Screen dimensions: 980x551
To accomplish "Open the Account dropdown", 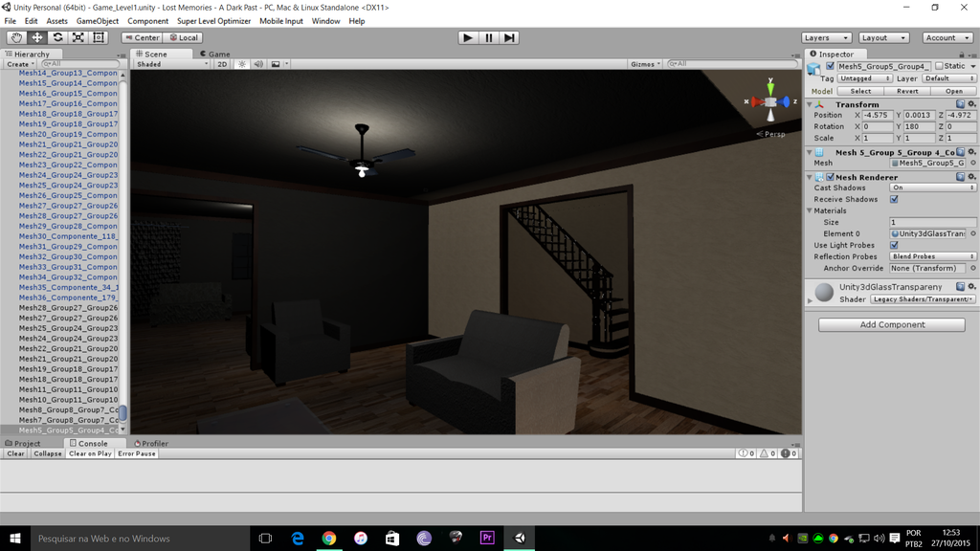I will (947, 37).
